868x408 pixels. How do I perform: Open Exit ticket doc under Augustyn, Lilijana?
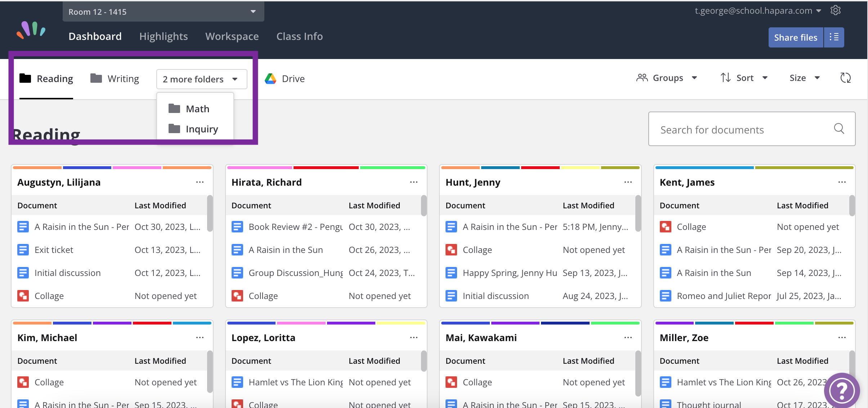click(54, 249)
